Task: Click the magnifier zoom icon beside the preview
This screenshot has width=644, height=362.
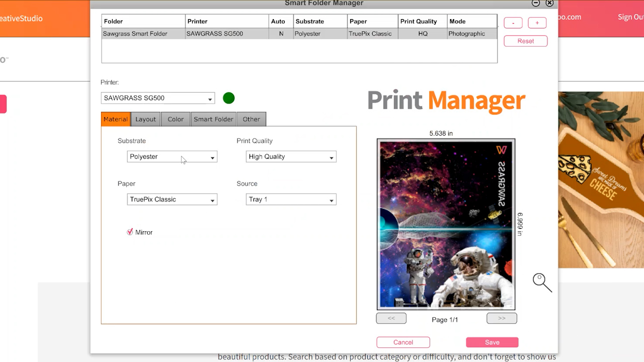Action: [542, 283]
